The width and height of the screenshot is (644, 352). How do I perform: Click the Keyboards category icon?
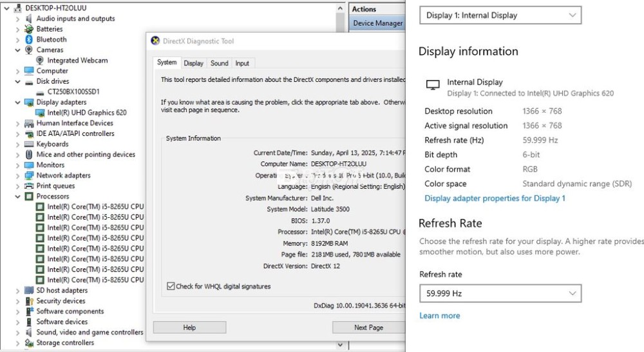pyautogui.click(x=29, y=144)
